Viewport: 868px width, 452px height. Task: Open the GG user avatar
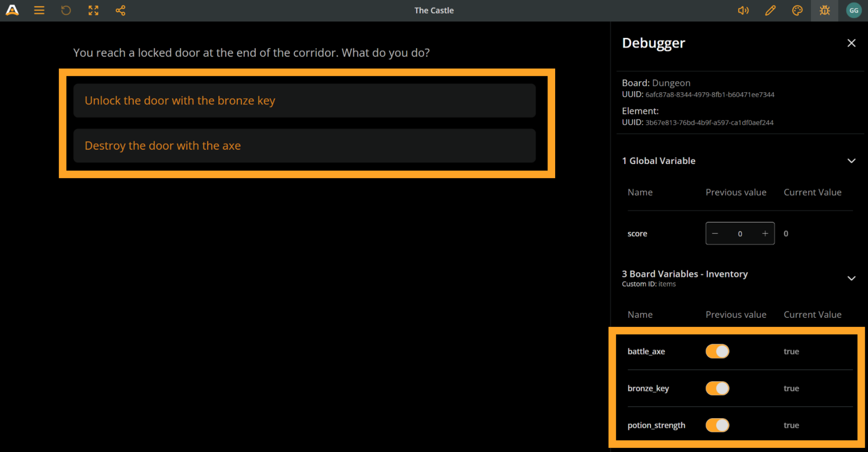click(x=854, y=10)
